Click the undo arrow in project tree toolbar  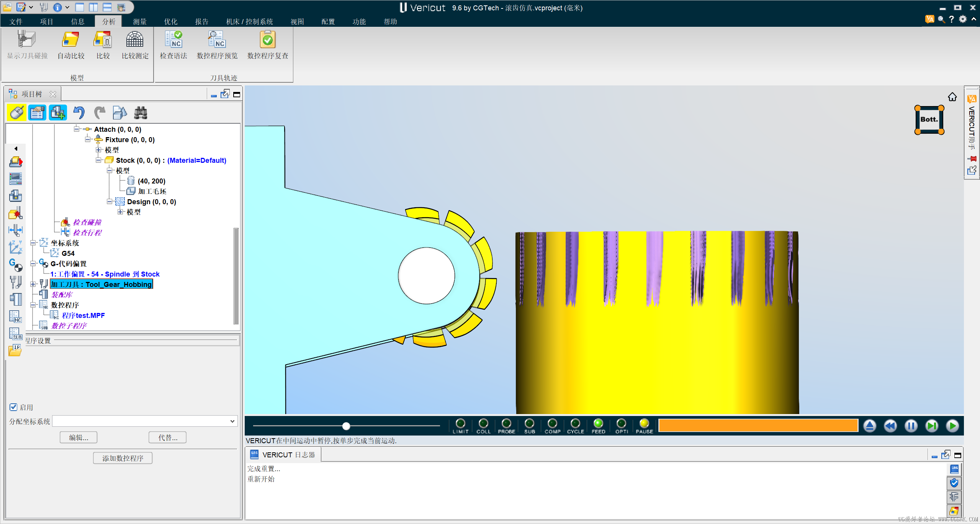coord(79,113)
